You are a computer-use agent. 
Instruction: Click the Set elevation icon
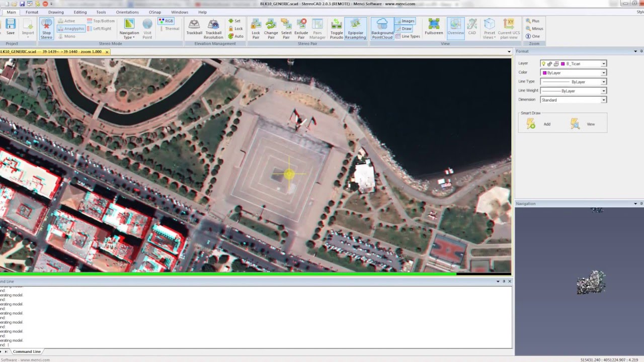(x=231, y=21)
